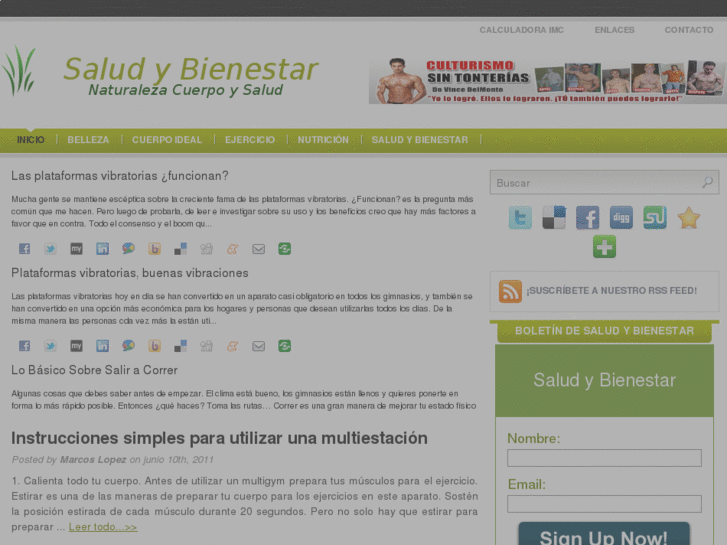Share 'buenas vibraciones' article on LinkedIn
This screenshot has height=545, width=727.
(x=102, y=346)
